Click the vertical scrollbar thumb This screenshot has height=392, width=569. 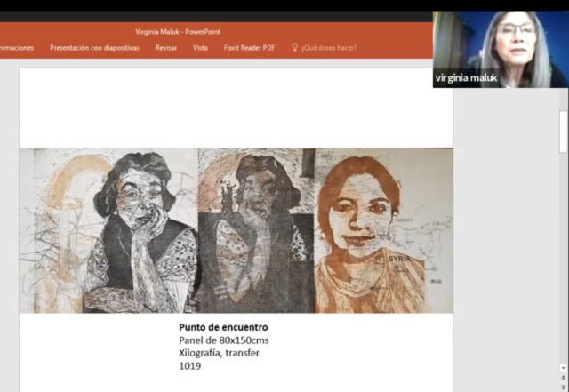click(x=563, y=133)
